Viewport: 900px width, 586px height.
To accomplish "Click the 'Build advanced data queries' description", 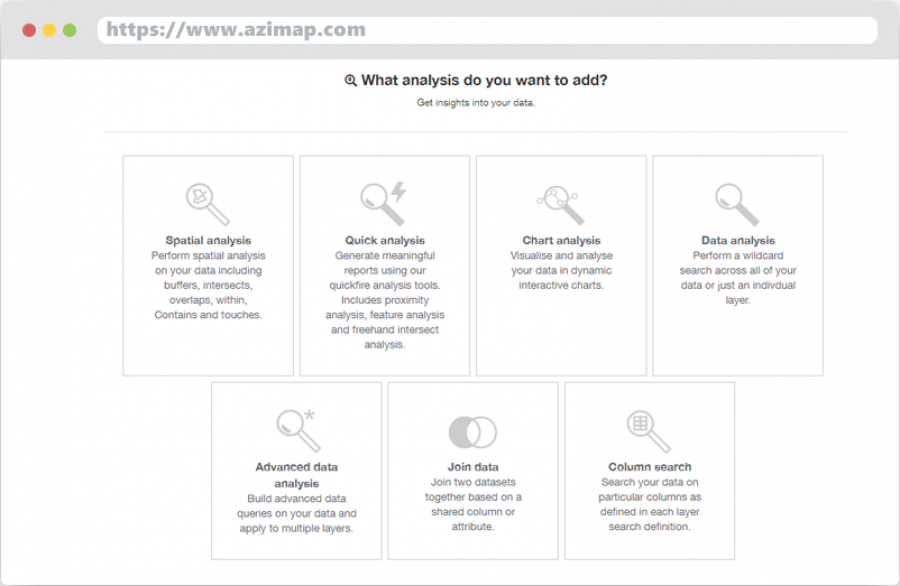I will (297, 513).
